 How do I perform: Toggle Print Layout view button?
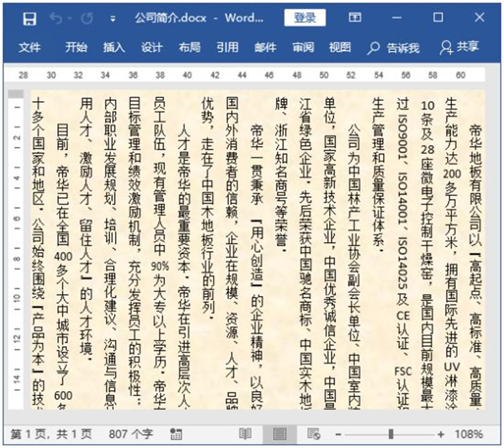point(279,434)
